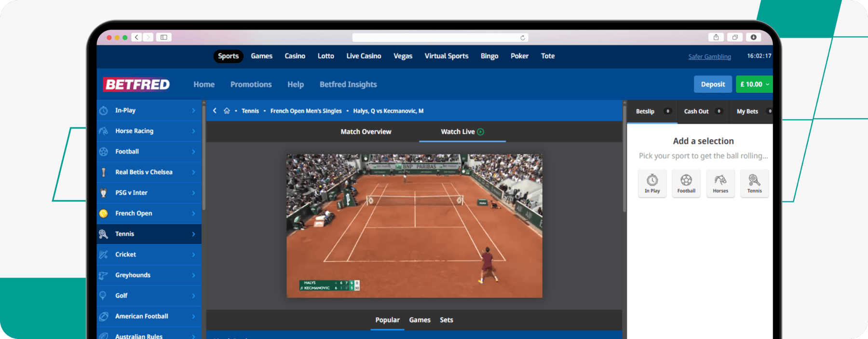Go back using breadcrumb left arrow
Image resolution: width=868 pixels, height=339 pixels.
(x=215, y=111)
